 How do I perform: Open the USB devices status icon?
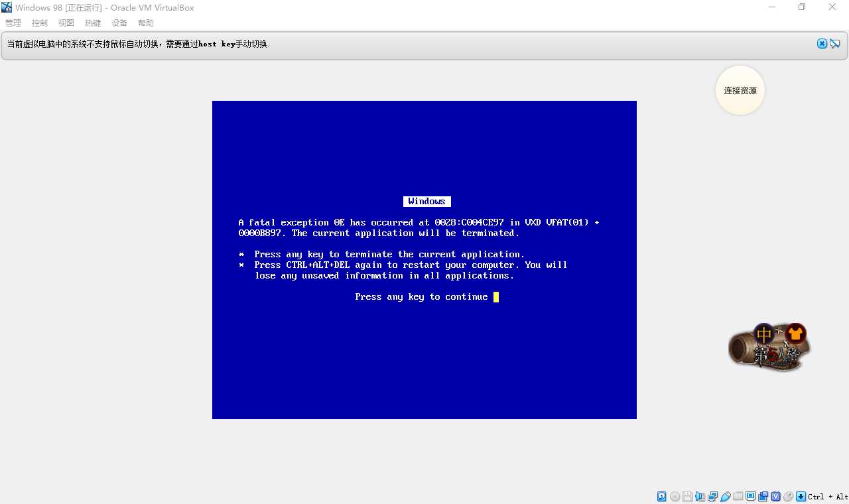pos(726,497)
